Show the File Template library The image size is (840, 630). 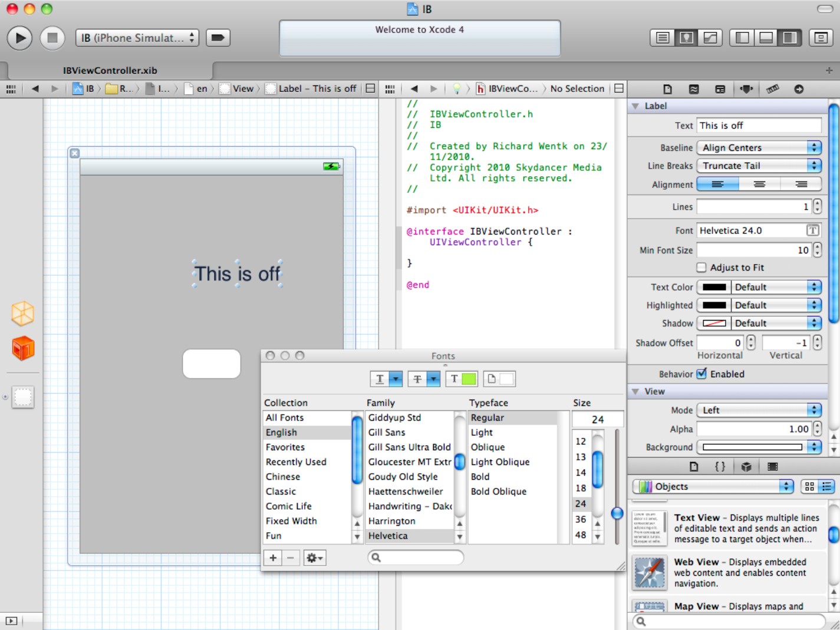tap(694, 467)
